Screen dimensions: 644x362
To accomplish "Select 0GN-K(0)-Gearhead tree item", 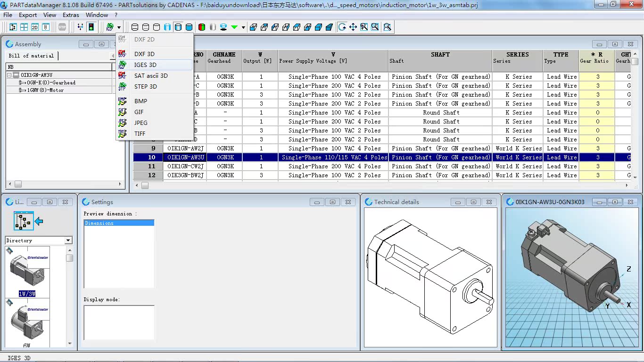I will coord(51,82).
